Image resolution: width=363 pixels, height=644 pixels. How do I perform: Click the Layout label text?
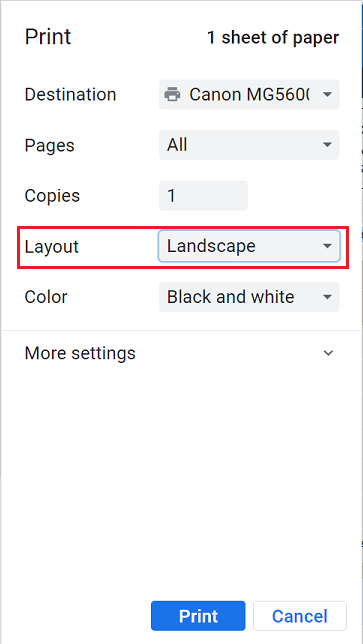click(52, 247)
